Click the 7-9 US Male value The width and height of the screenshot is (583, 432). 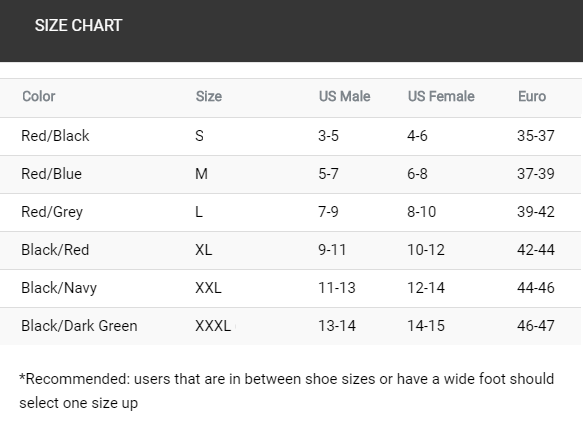(x=328, y=212)
